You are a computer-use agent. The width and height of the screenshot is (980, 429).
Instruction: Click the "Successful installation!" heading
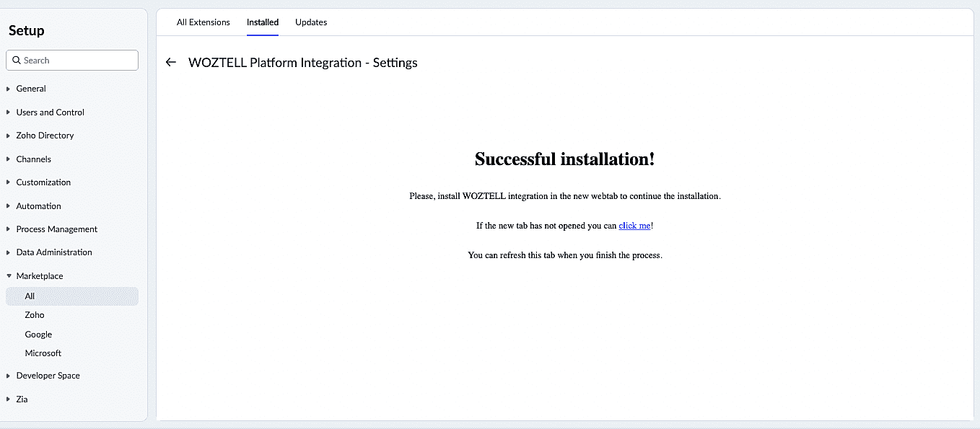coord(565,159)
